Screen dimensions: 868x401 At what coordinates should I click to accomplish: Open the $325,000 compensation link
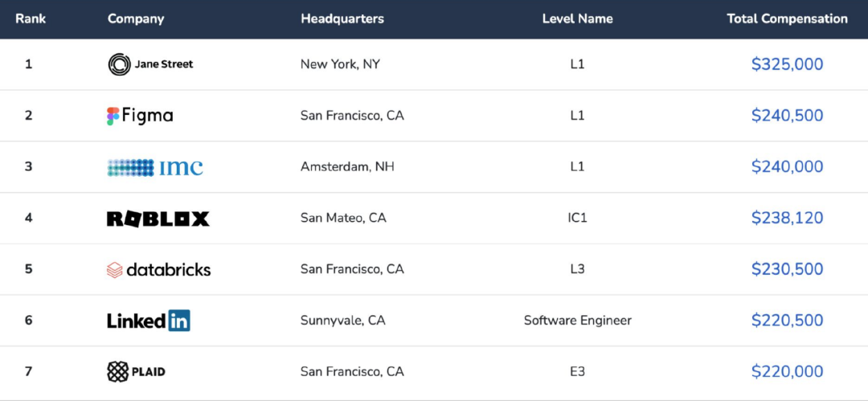coord(787,64)
